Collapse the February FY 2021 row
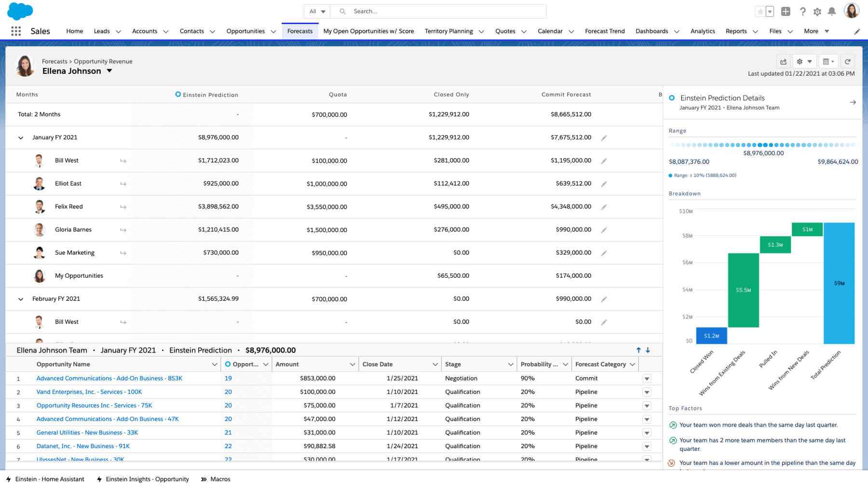868x488 pixels. 21,299
